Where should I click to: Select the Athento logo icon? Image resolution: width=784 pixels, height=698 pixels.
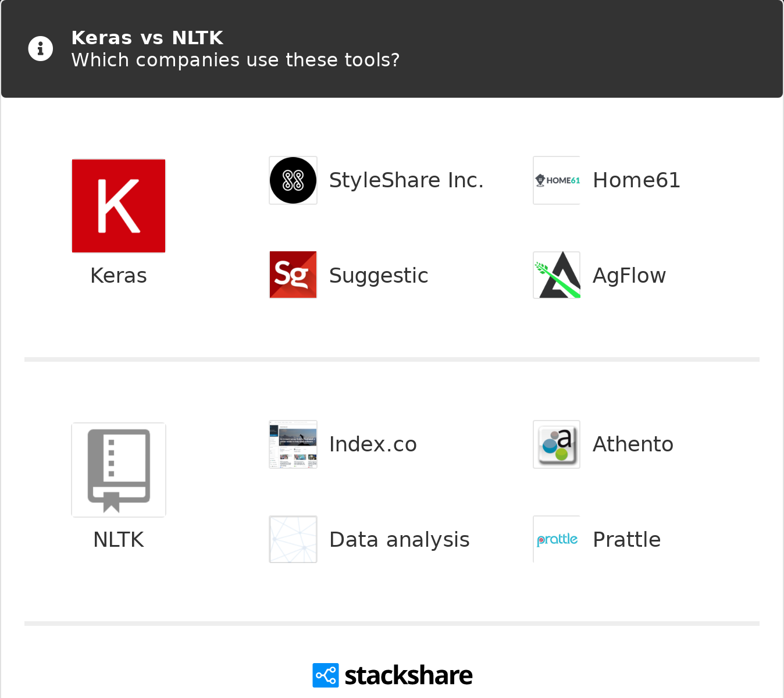[557, 444]
